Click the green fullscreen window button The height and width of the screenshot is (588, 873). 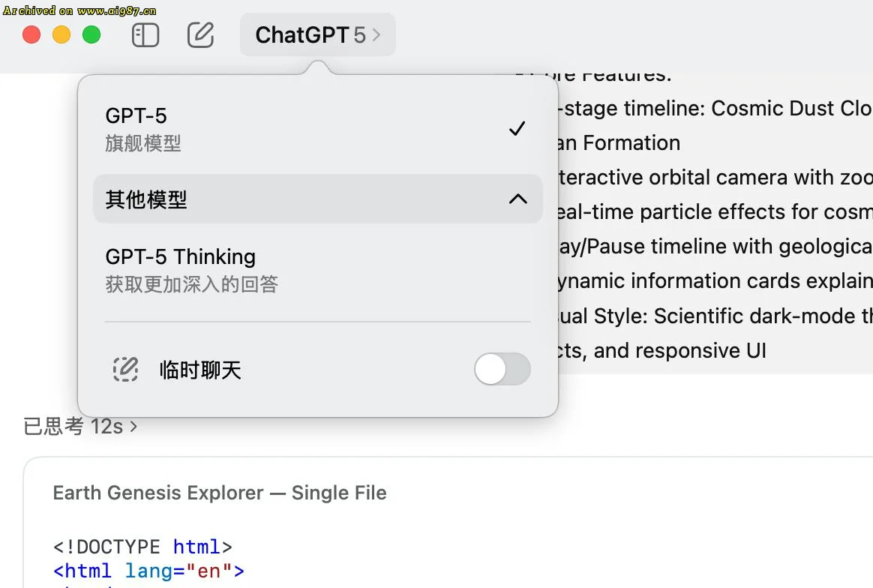pyautogui.click(x=91, y=34)
